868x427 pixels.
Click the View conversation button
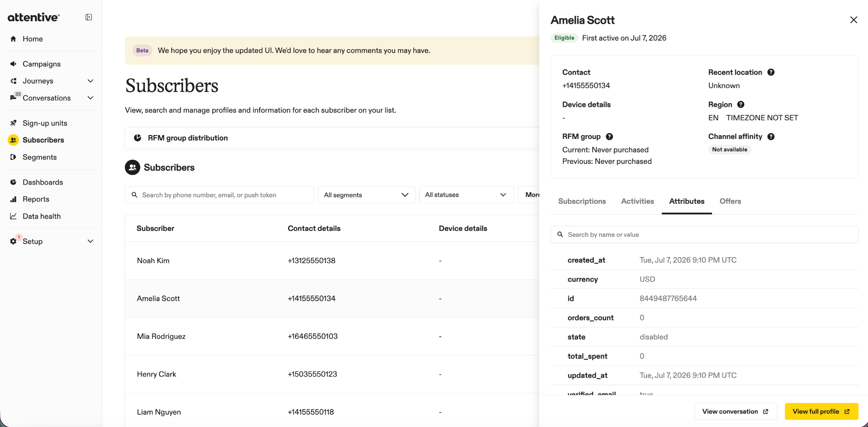click(x=735, y=411)
